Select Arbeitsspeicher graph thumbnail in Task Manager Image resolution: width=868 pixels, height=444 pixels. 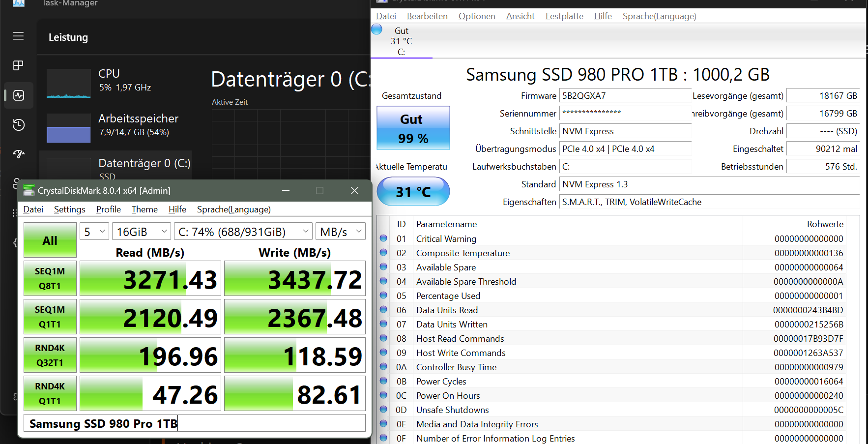(69, 128)
